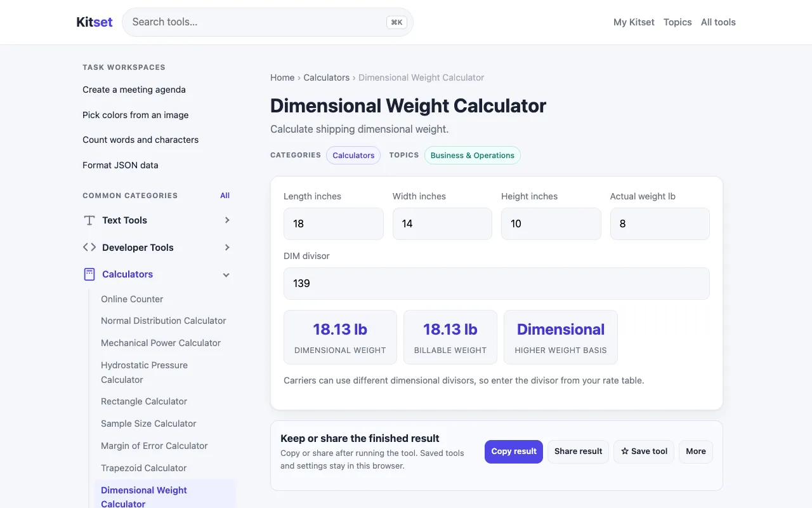Open Online Counter tool
812x508 pixels.
click(132, 299)
